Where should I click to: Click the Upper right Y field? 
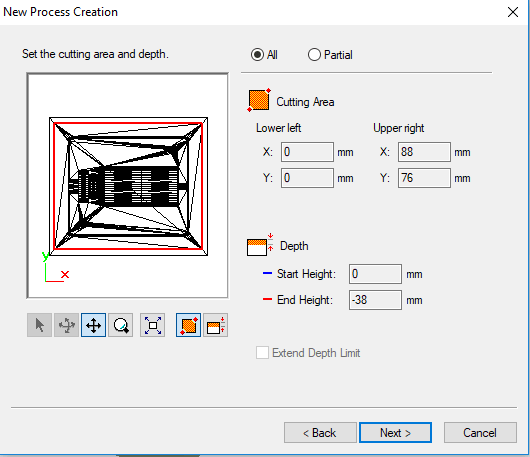(424, 178)
